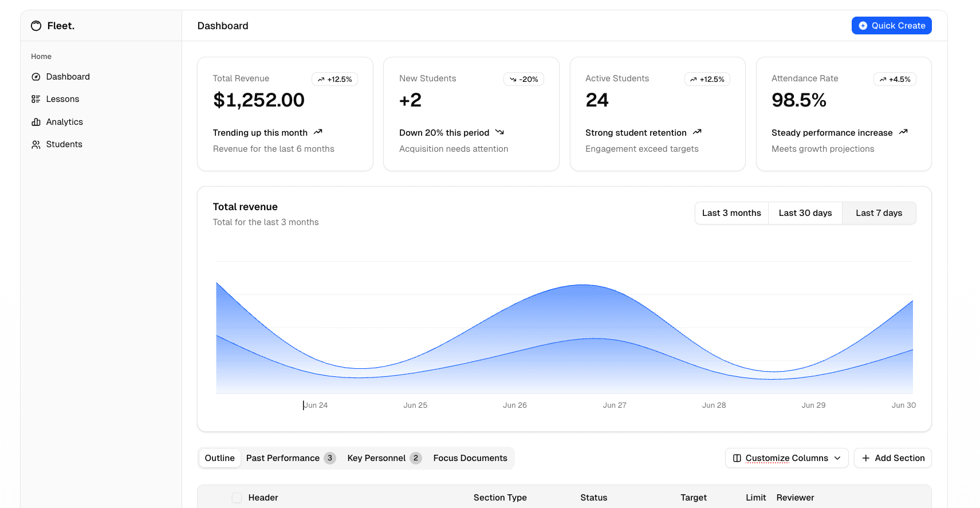Click the plus icon in Quick Create
980x508 pixels.
[x=863, y=26]
